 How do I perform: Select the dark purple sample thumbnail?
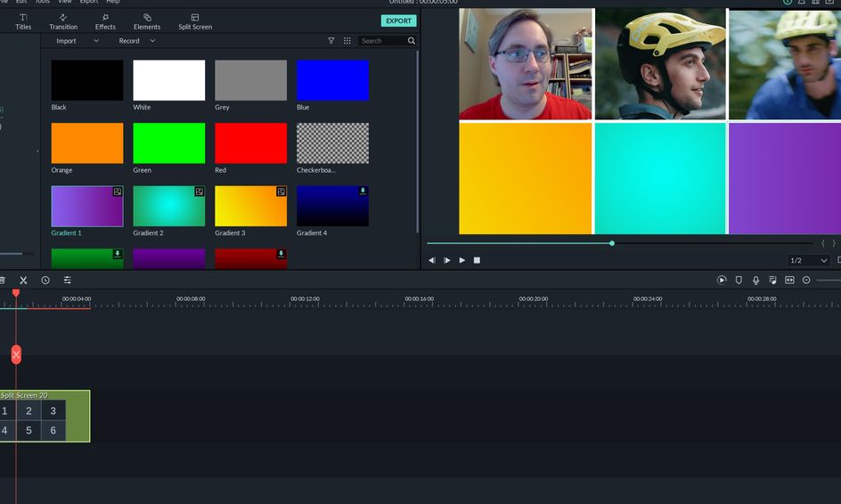tap(169, 258)
